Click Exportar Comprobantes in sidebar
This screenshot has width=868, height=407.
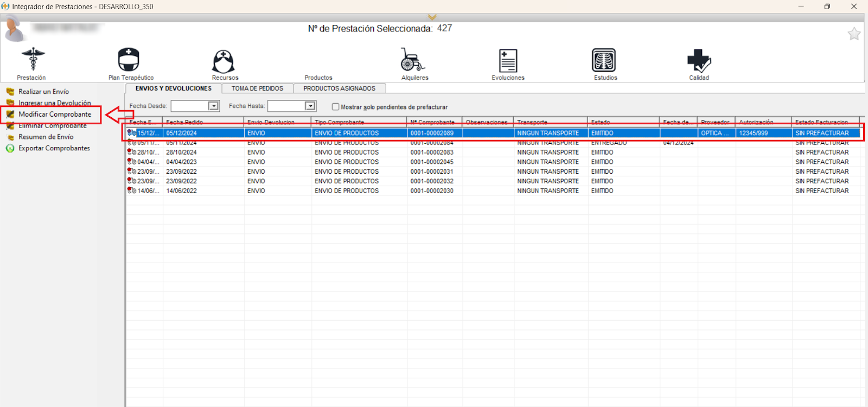(54, 148)
